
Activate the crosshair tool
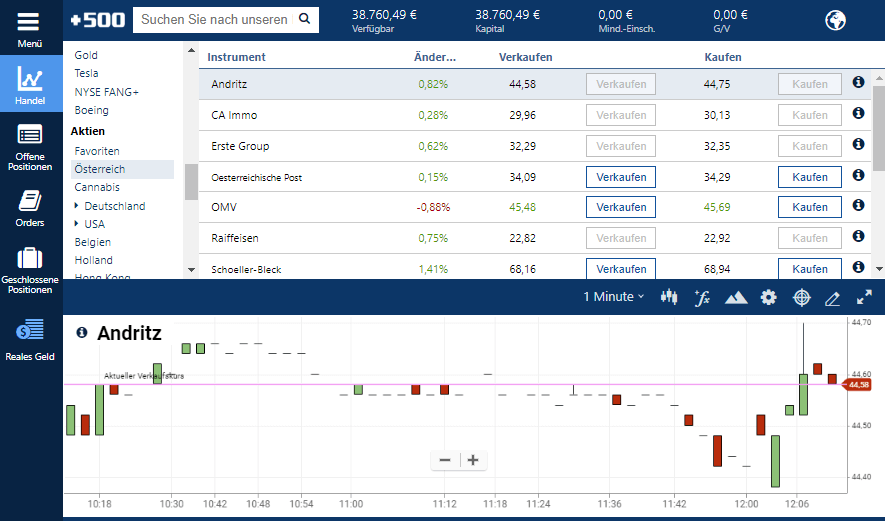(801, 297)
